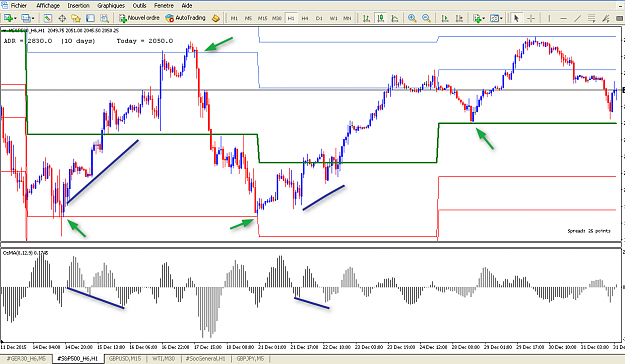This screenshot has height=364, width=625.
Task: Click the application icon beside Fichier
Action: coord(4,5)
